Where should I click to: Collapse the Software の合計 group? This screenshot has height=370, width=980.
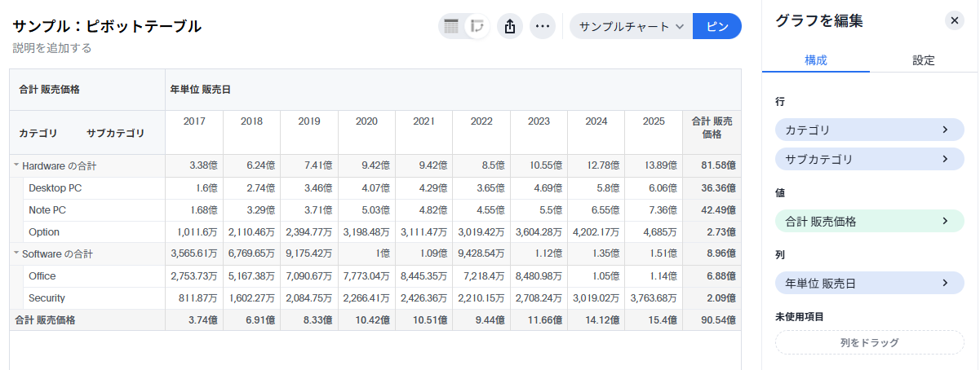16,254
